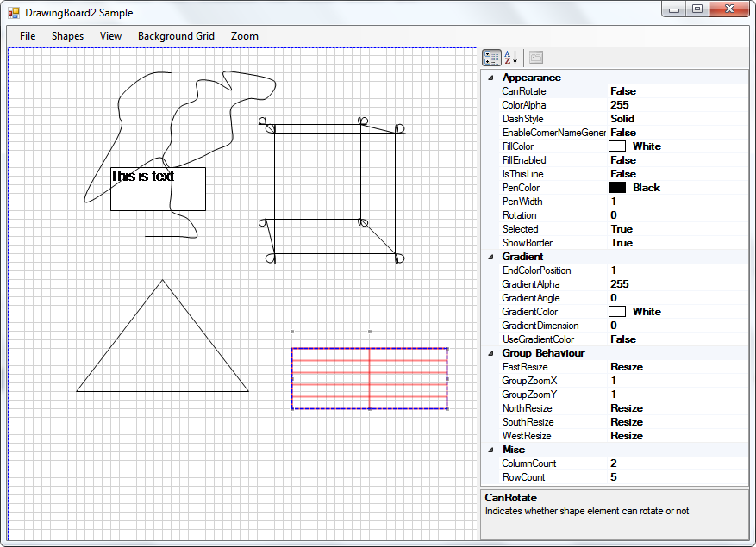The height and width of the screenshot is (547, 756).
Task: Switch property grid to Categorized view
Action: tap(491, 58)
